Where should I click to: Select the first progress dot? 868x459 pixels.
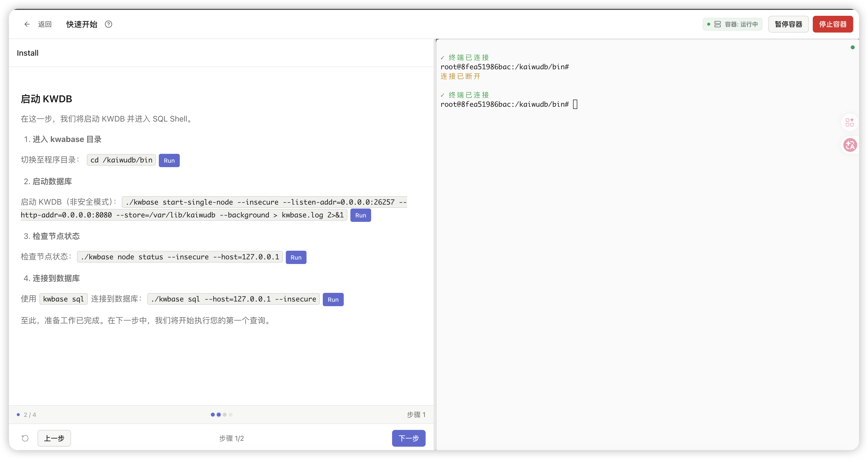click(x=213, y=415)
